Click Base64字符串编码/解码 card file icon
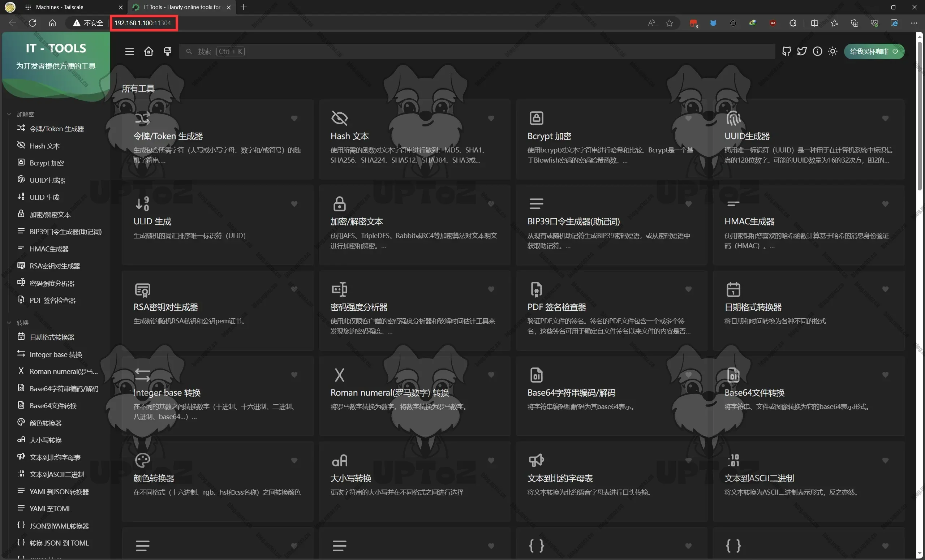Image resolution: width=925 pixels, height=560 pixels. click(537, 375)
